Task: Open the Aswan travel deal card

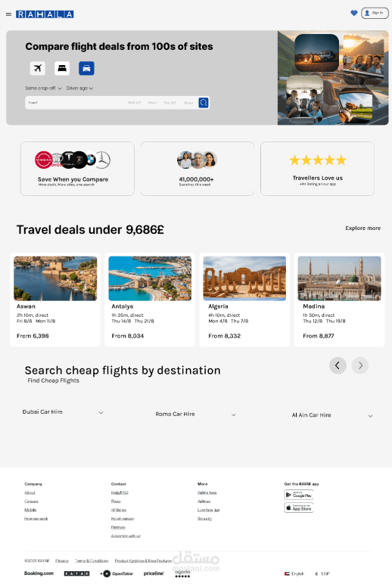Action: [x=55, y=300]
